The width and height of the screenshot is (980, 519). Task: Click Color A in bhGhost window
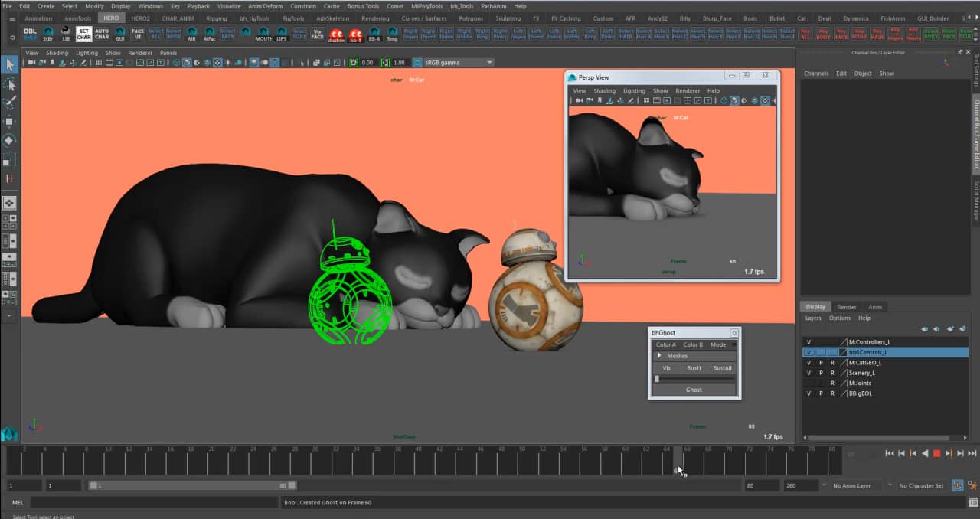tap(666, 344)
